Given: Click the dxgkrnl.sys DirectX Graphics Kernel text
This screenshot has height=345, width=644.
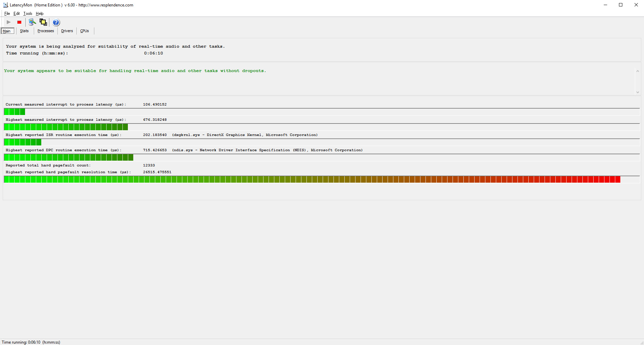Looking at the screenshot, I should point(245,135).
